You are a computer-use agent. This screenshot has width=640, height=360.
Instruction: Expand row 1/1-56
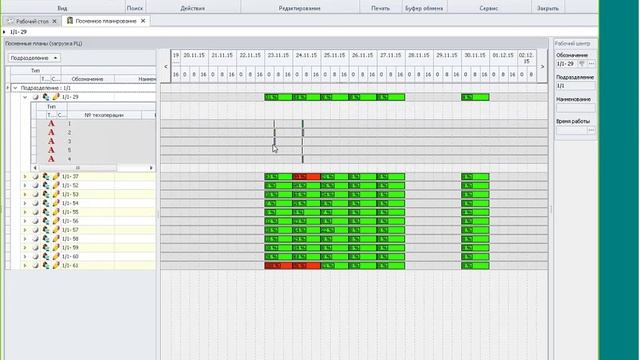25,221
